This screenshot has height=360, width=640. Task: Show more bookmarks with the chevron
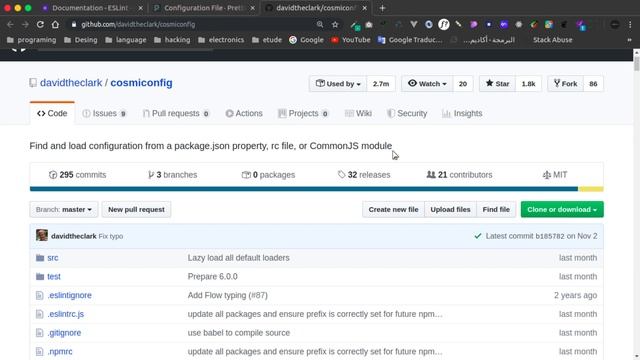[629, 40]
